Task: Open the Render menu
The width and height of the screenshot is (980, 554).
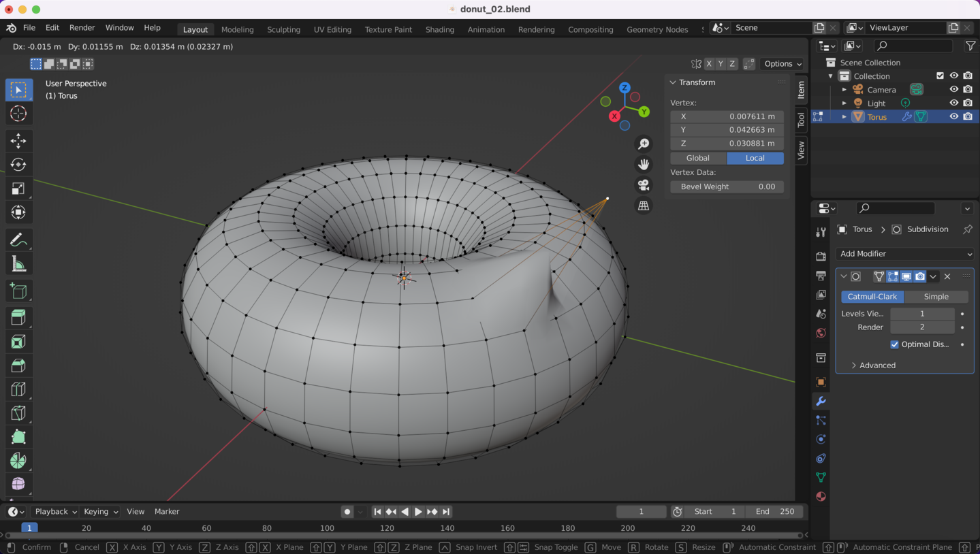Action: (82, 28)
